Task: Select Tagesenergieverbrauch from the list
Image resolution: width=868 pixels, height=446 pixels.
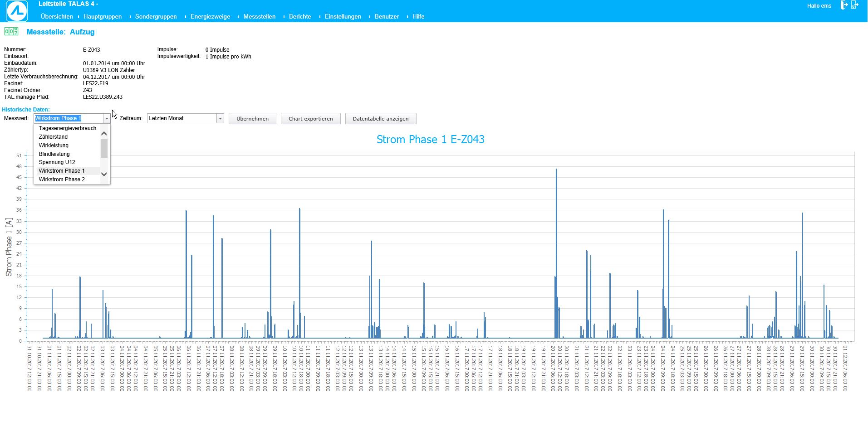Action: (68, 128)
